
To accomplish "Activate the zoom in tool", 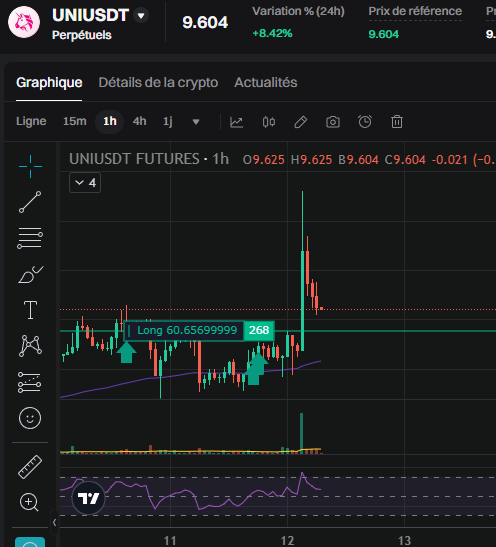I will click(29, 502).
